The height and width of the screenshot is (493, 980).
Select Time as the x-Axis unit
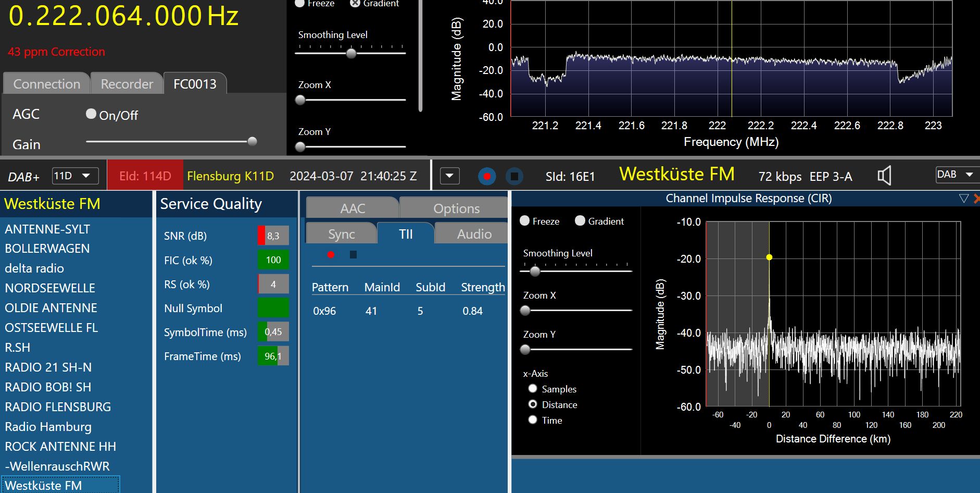point(533,420)
